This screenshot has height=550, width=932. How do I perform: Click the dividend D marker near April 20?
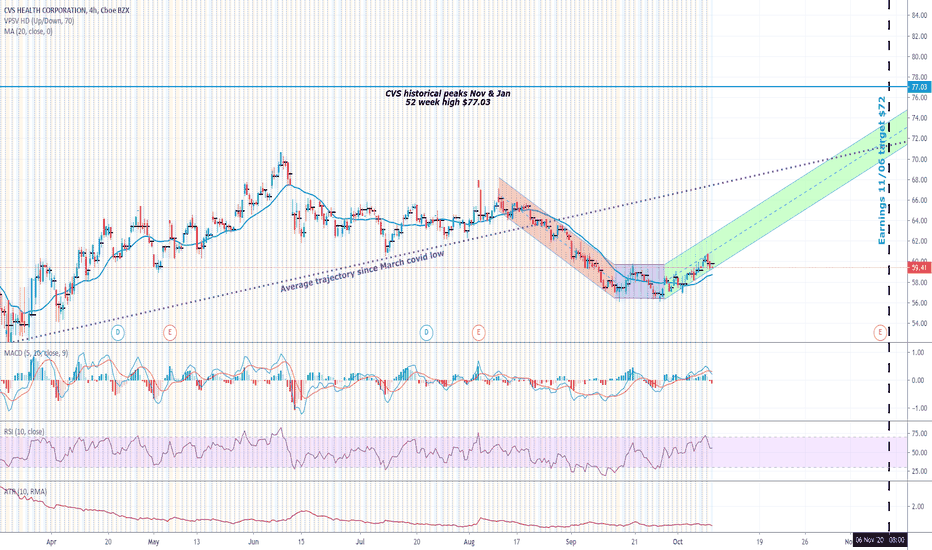point(118,332)
